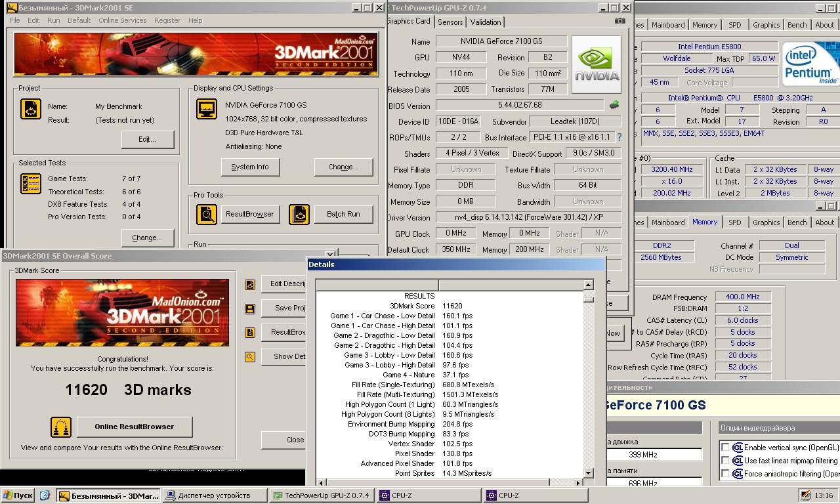Check Use fast linear mipmap filtering
This screenshot has width=840, height=504.
[x=725, y=461]
